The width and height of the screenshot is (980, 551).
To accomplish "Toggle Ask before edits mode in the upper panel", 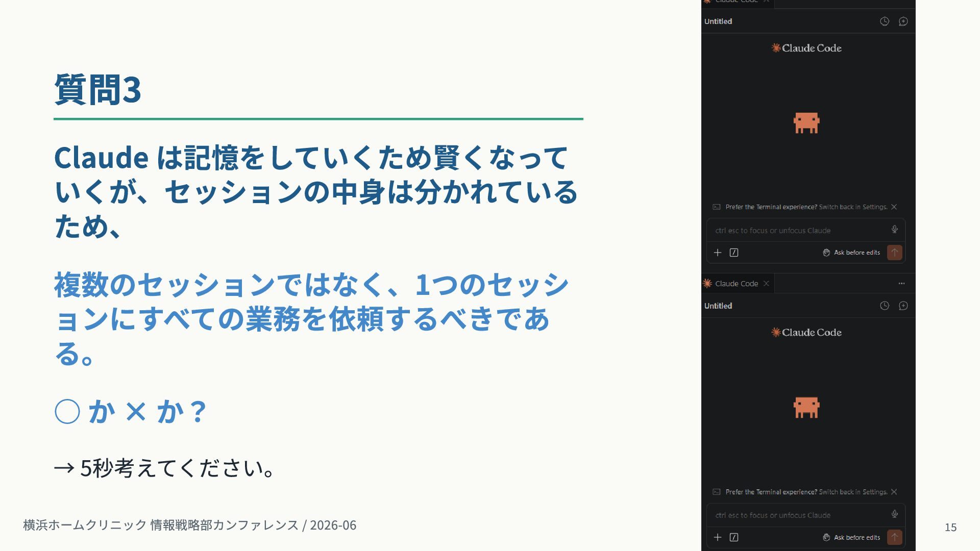I will 851,253.
